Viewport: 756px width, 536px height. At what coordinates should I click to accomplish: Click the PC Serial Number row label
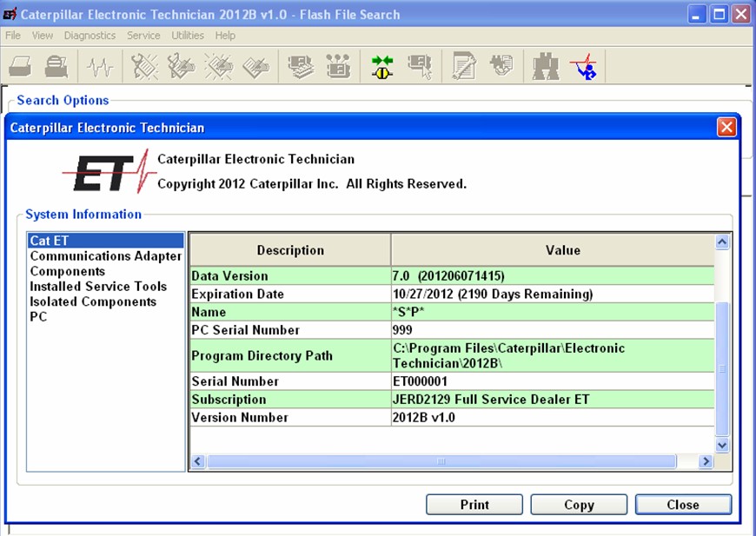tap(245, 330)
